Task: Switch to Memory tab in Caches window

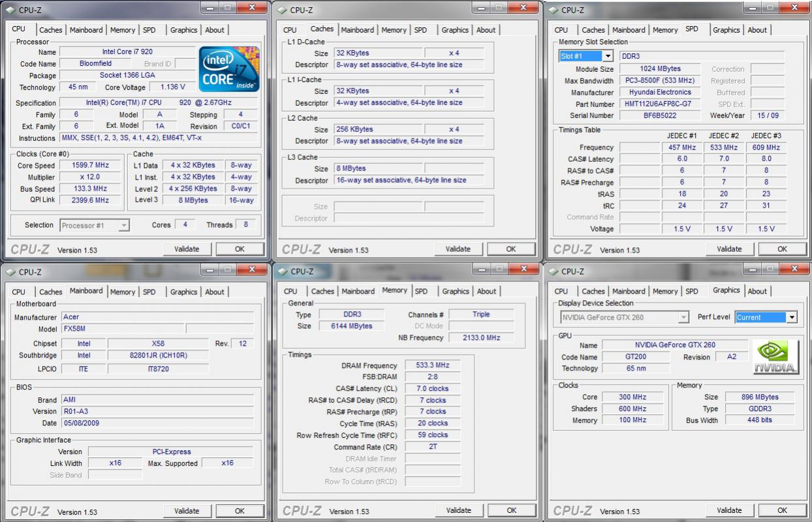Action: tap(394, 30)
